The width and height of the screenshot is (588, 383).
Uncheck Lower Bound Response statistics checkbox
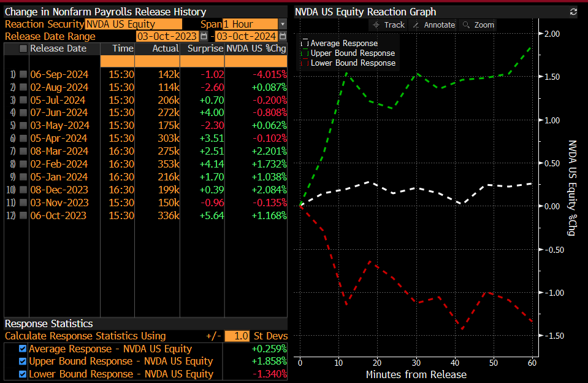click(x=23, y=374)
